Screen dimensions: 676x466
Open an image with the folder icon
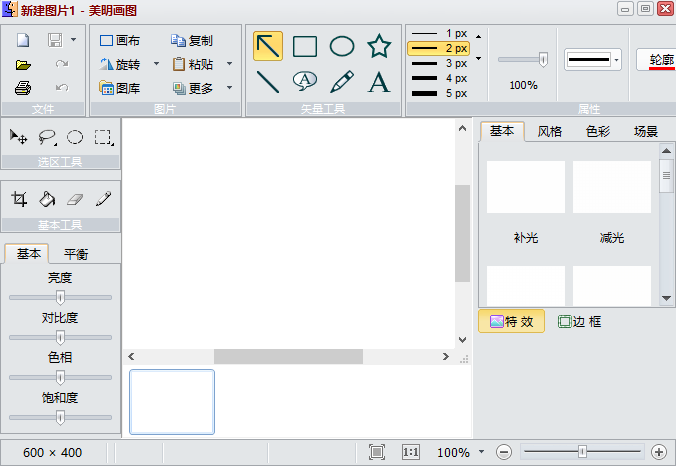(23, 65)
